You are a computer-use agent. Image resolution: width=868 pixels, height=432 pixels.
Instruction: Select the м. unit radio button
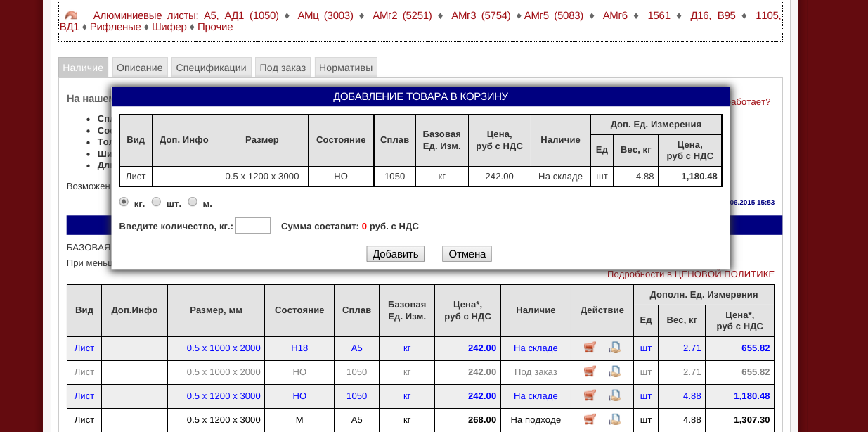(x=193, y=202)
